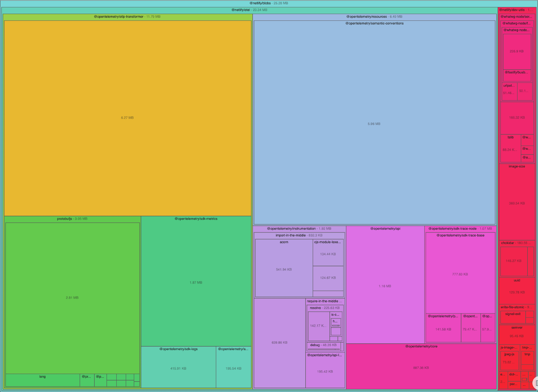Click the @opentelemetry/api 1.16 MB block
This screenshot has height=392, width=538.
pos(385,286)
